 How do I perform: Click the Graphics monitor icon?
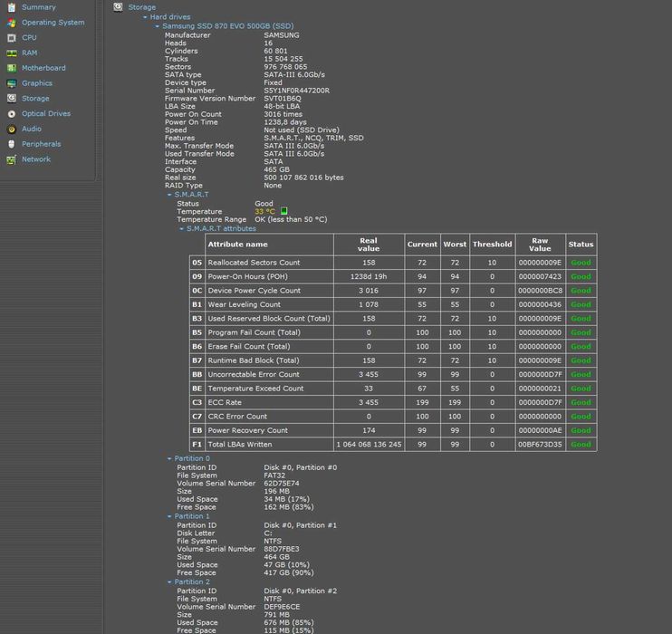click(x=12, y=83)
